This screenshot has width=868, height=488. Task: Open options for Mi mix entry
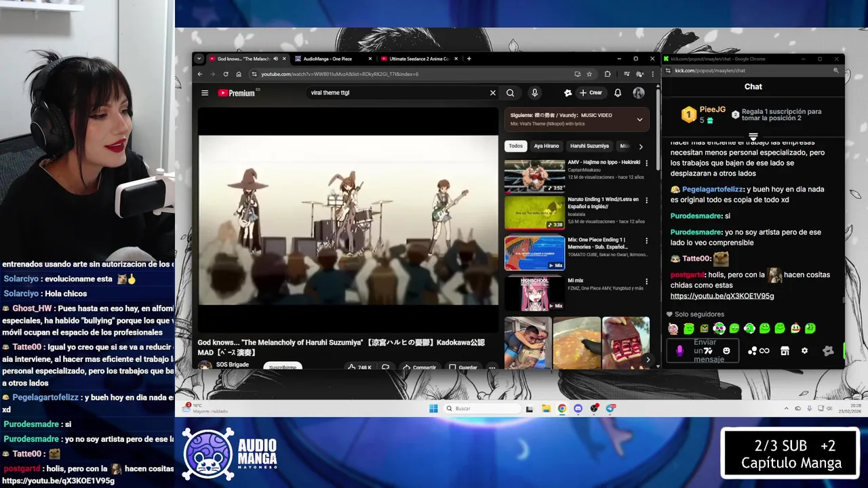click(x=646, y=281)
